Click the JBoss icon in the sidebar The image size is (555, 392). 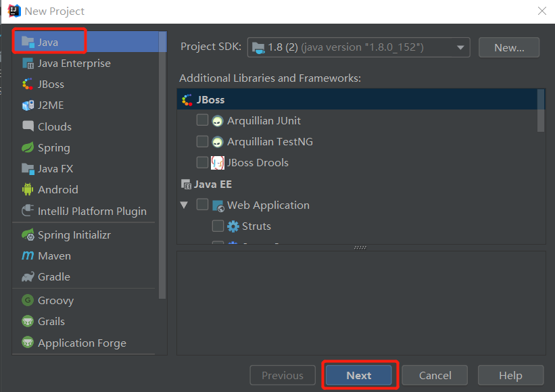(x=28, y=84)
